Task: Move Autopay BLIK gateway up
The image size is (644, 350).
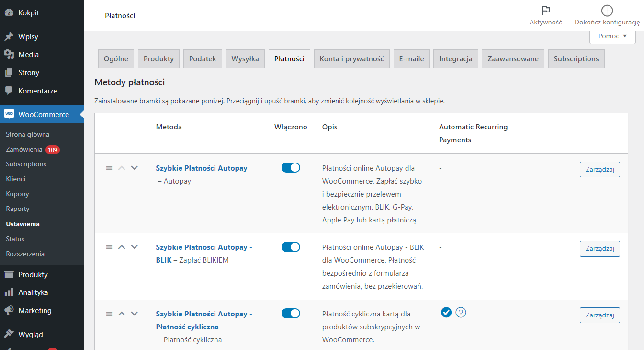Action: 122,247
